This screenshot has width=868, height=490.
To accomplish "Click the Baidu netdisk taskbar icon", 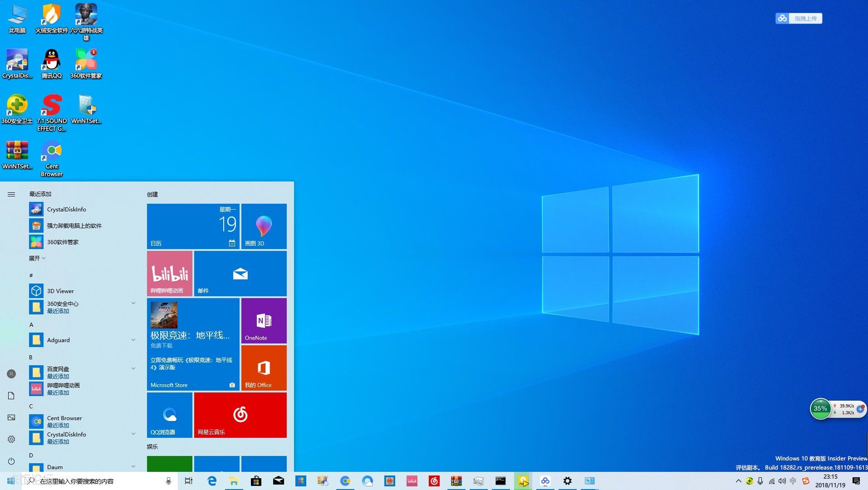I will tap(545, 481).
